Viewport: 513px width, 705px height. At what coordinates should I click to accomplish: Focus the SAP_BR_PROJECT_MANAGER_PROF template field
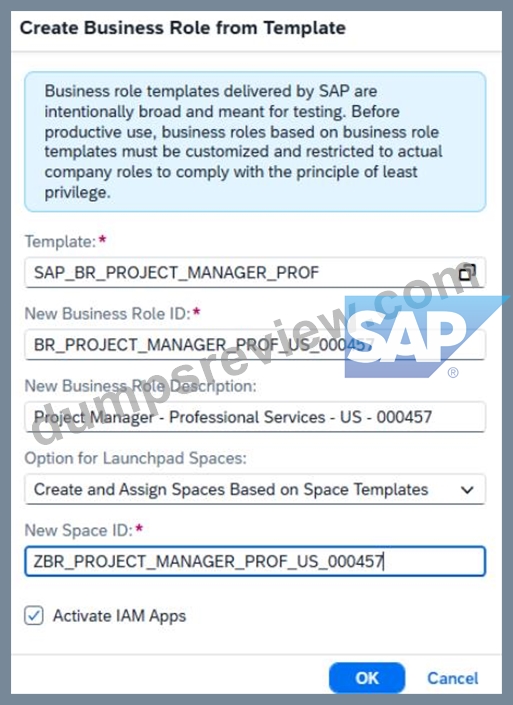(255, 272)
